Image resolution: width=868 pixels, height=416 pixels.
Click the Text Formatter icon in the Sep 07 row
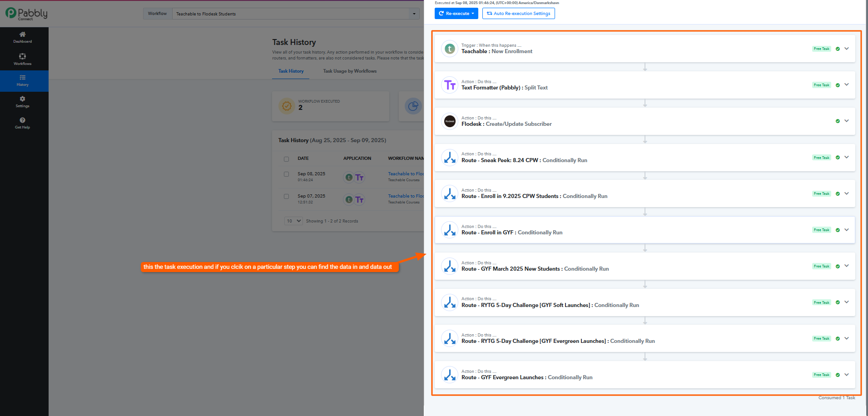(359, 199)
